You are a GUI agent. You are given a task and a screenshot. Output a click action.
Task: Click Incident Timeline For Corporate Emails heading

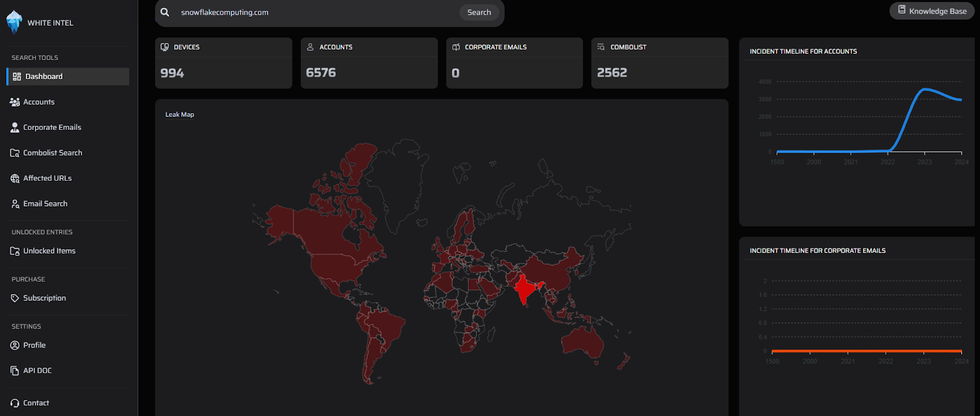pos(818,251)
